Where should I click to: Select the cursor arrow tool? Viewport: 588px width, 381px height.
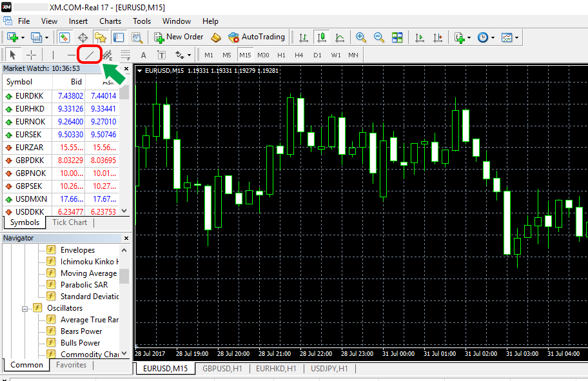tap(13, 55)
